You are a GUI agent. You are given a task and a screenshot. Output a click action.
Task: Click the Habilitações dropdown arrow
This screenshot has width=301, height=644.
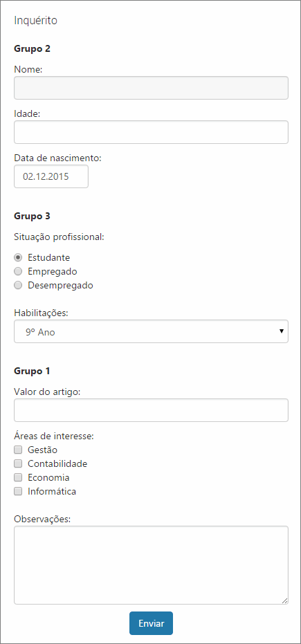coord(282,331)
